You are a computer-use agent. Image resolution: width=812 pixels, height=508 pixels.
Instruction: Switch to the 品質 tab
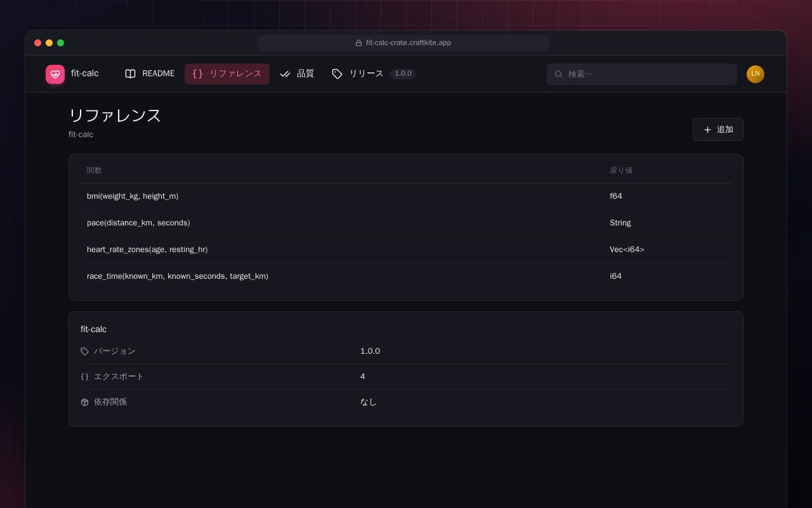point(297,74)
